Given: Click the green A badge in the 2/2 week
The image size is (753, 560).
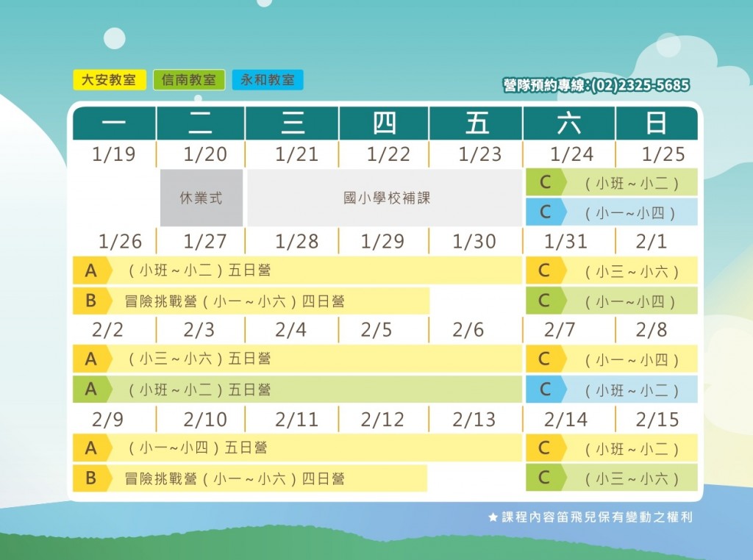Looking at the screenshot, I should (x=91, y=389).
